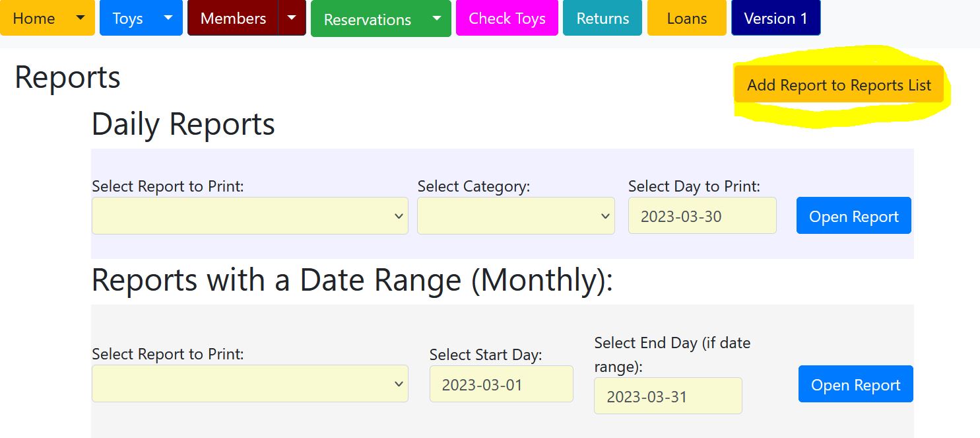This screenshot has height=438, width=980.
Task: Click Open Report for date range reports
Action: click(x=855, y=384)
